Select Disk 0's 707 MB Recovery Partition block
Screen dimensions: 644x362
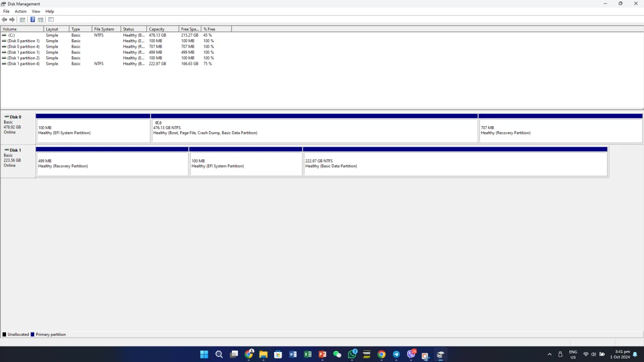tap(560, 128)
